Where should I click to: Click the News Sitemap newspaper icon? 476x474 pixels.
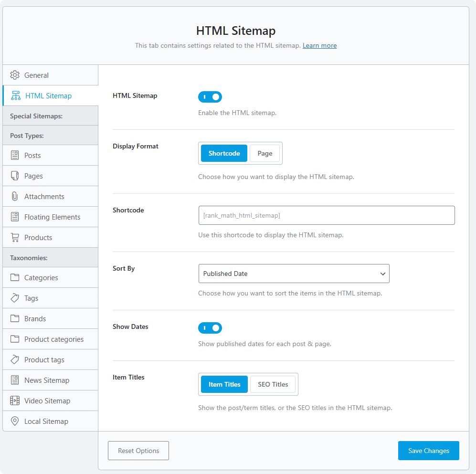(x=15, y=380)
